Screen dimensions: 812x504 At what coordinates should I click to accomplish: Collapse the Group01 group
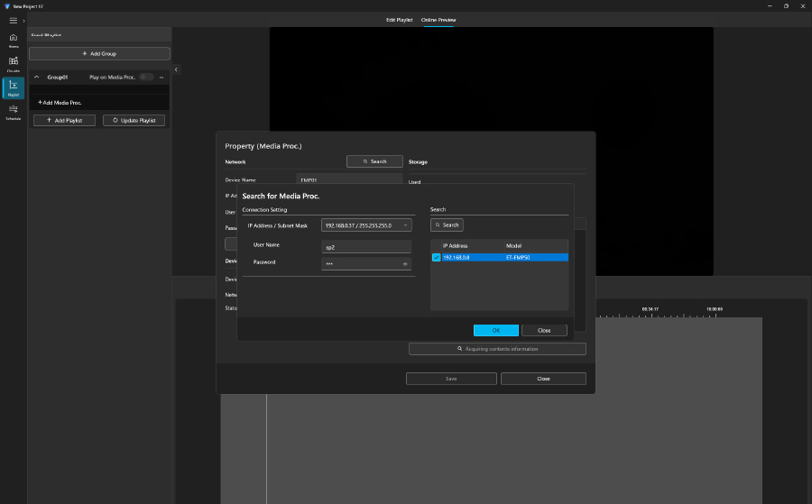tap(36, 78)
